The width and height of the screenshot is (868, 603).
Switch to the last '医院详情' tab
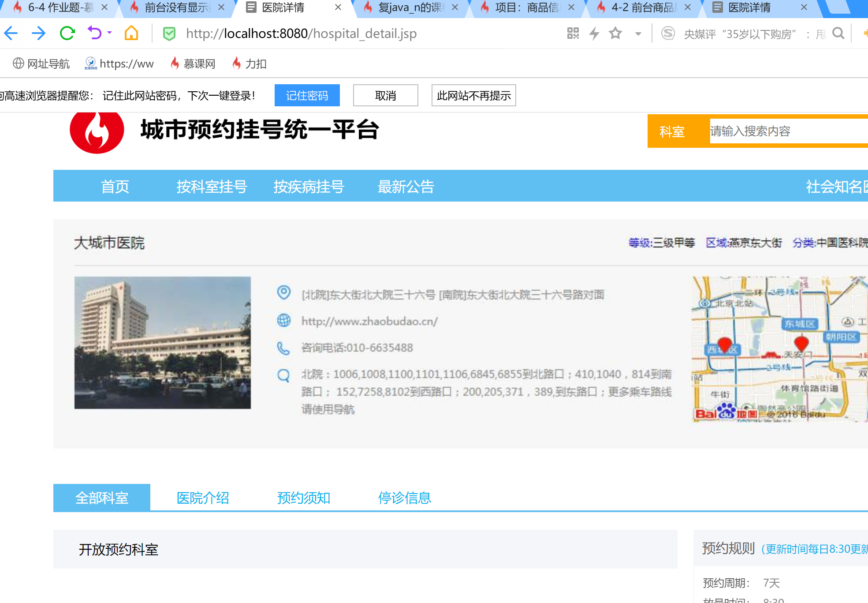[761, 7]
